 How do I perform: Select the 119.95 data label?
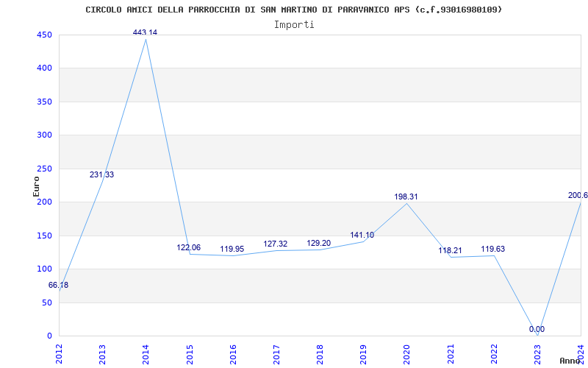point(232,249)
